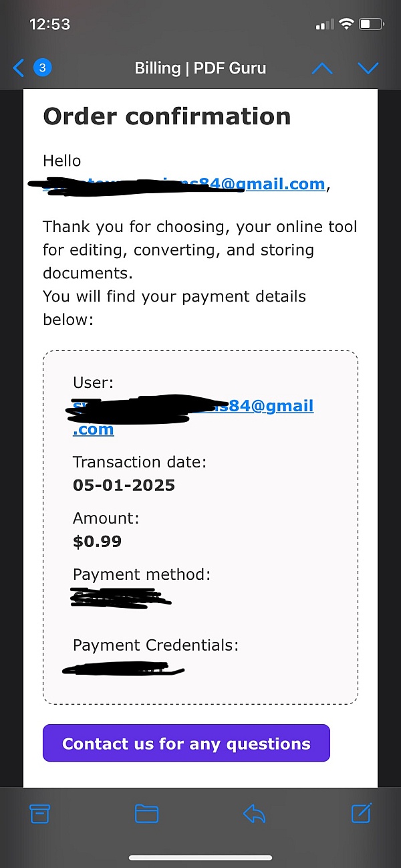The height and width of the screenshot is (868, 401).
Task: Tap the Order confirmation heading
Action: [167, 116]
